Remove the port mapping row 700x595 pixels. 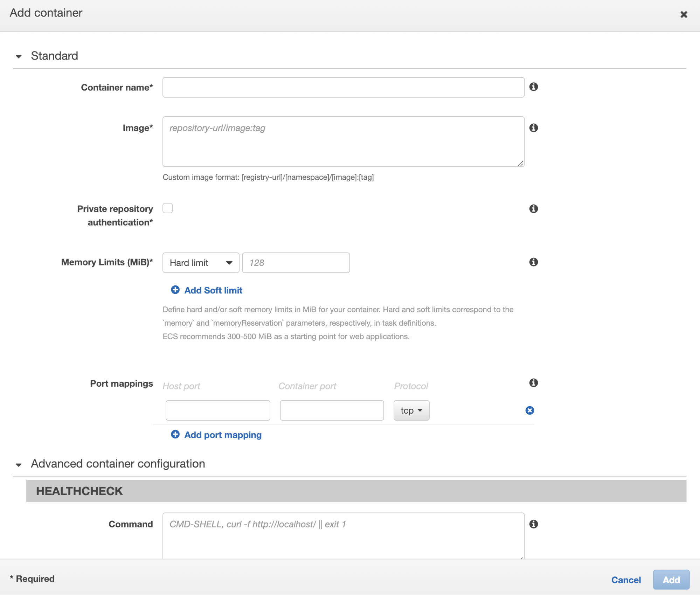[x=529, y=410]
